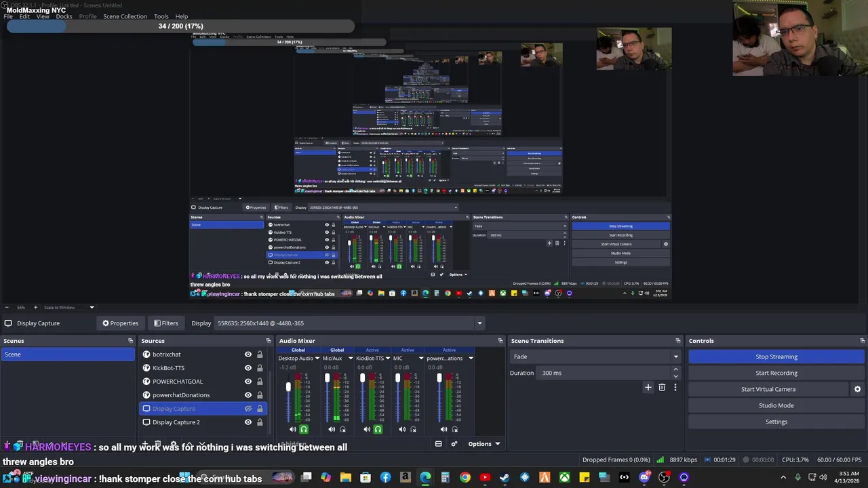The height and width of the screenshot is (488, 868).
Task: Undock the Scenes panel
Action: pyautogui.click(x=130, y=341)
